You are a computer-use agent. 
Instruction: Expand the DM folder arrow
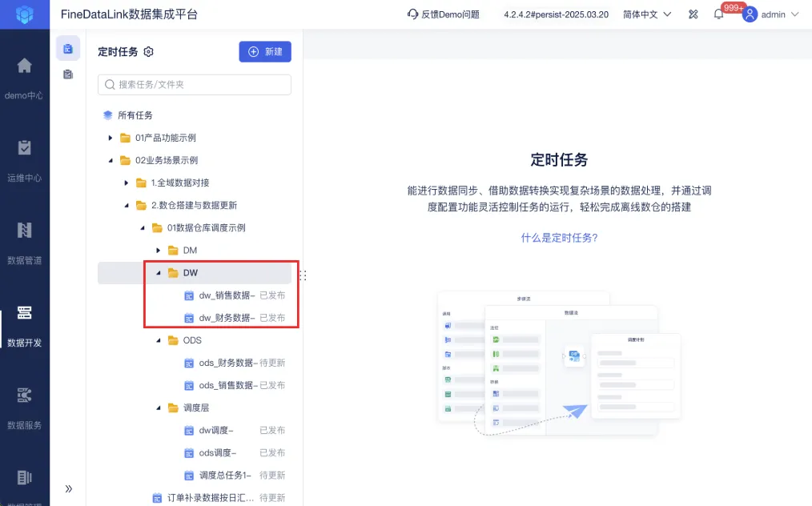159,251
